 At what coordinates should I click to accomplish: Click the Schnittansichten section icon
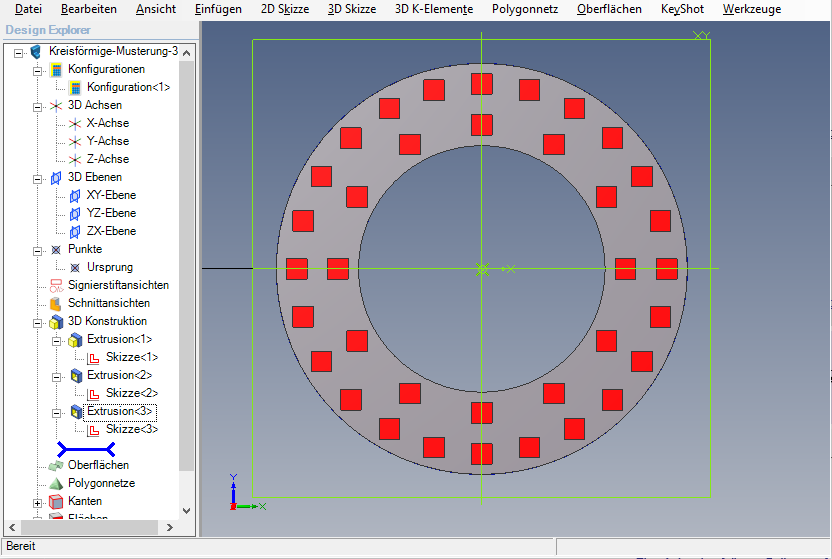point(56,304)
